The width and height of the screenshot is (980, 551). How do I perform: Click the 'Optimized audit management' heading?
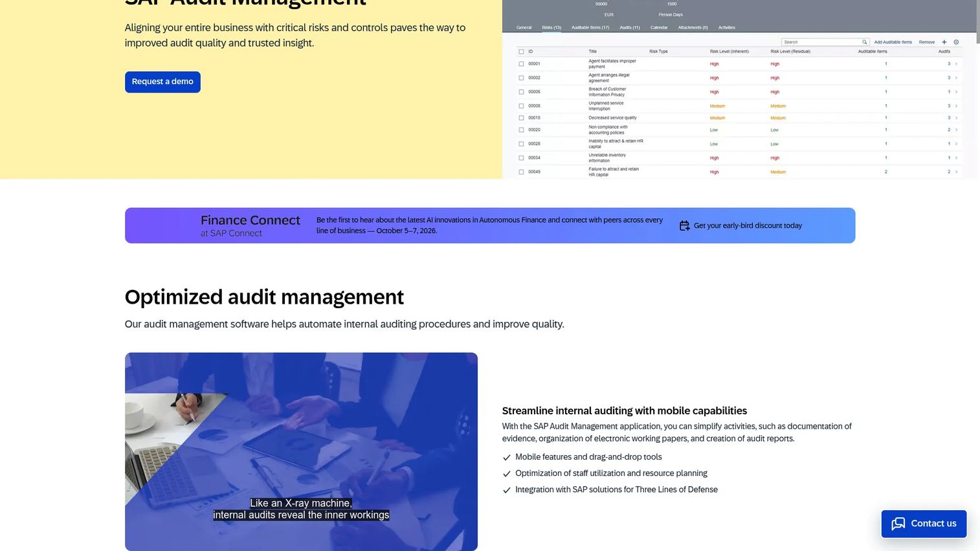tap(264, 297)
